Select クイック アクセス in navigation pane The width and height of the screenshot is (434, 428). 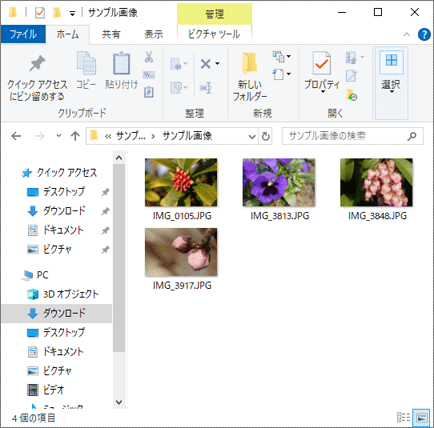tap(59, 173)
